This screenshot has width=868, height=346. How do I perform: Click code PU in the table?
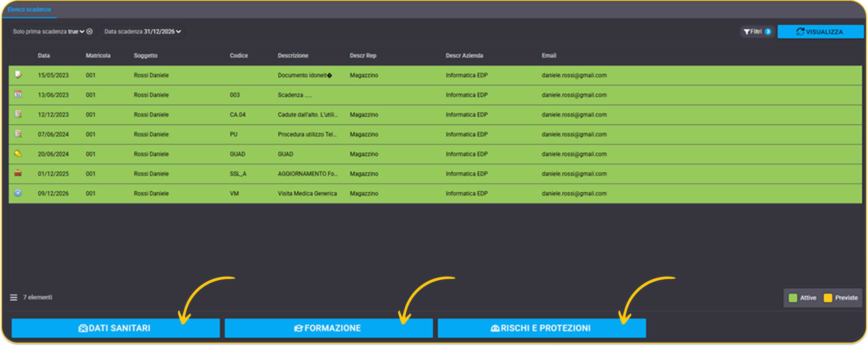[233, 134]
